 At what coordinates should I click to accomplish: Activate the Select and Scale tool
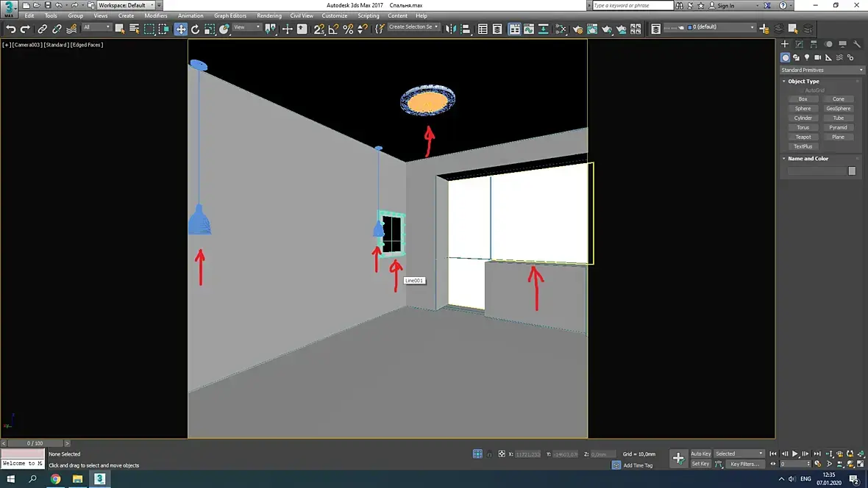(x=209, y=29)
